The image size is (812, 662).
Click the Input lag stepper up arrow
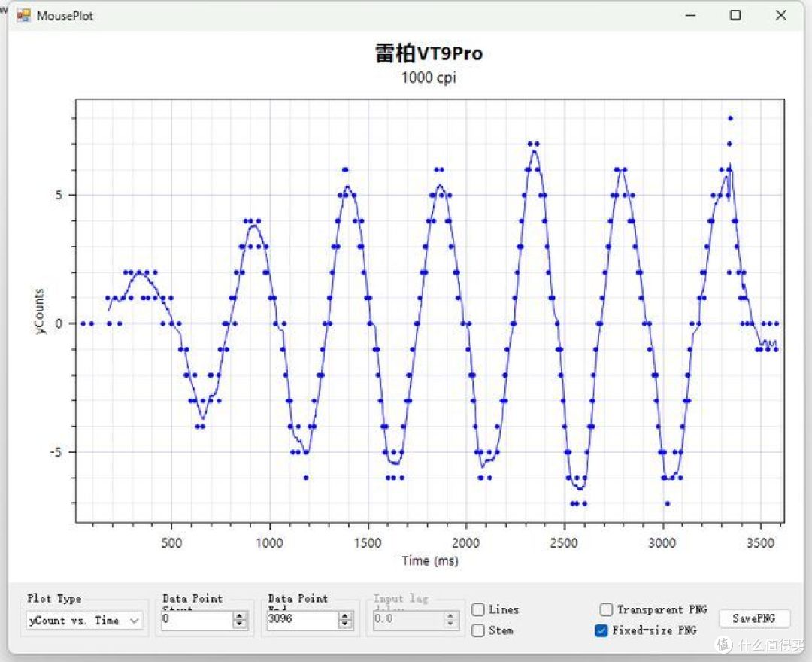tap(450, 616)
